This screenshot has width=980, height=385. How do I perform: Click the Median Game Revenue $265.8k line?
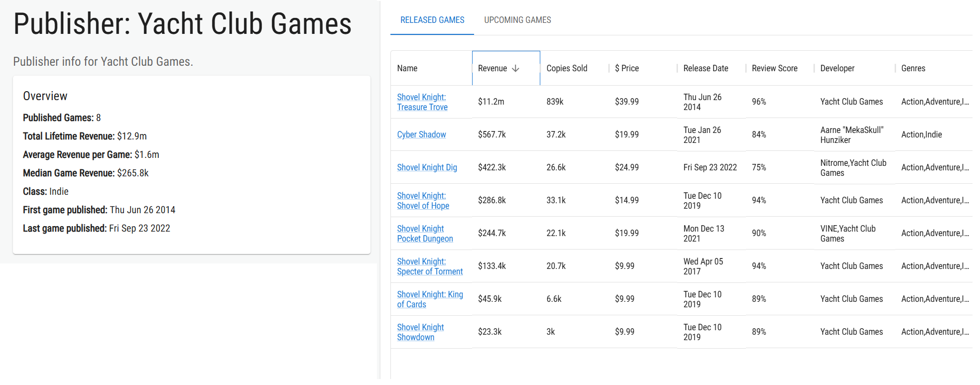86,173
